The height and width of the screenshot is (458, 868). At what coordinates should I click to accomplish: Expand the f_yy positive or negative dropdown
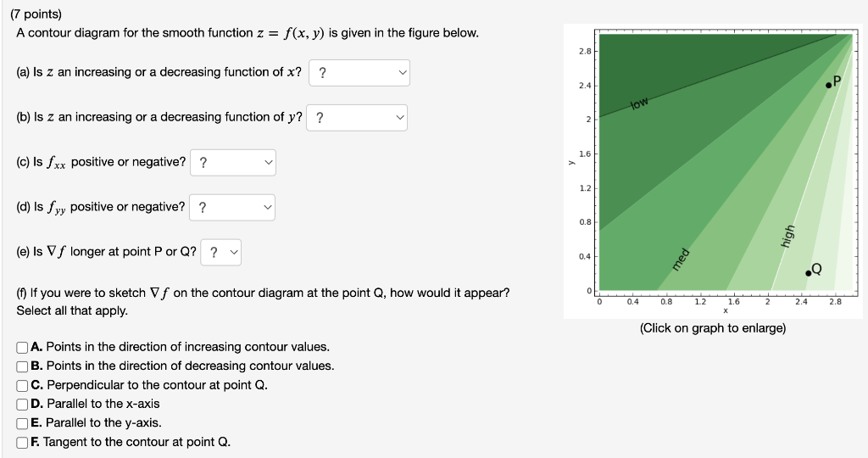point(232,207)
